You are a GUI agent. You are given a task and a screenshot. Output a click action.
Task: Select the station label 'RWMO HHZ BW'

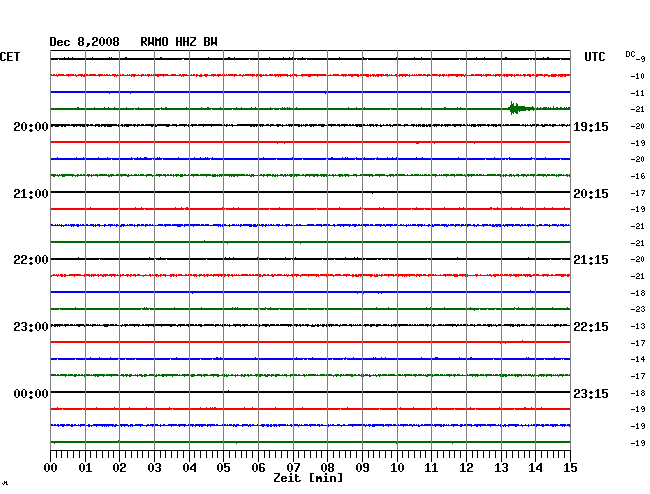click(179, 42)
